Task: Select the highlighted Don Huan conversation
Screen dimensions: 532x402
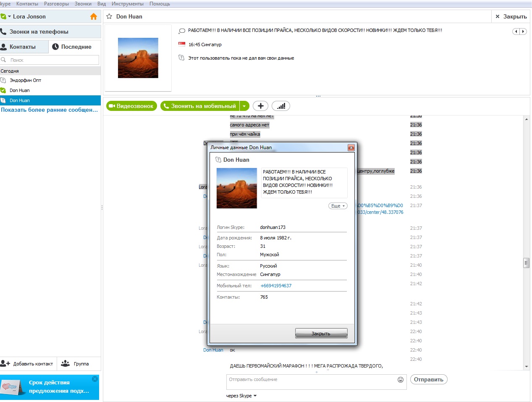Action: (50, 100)
